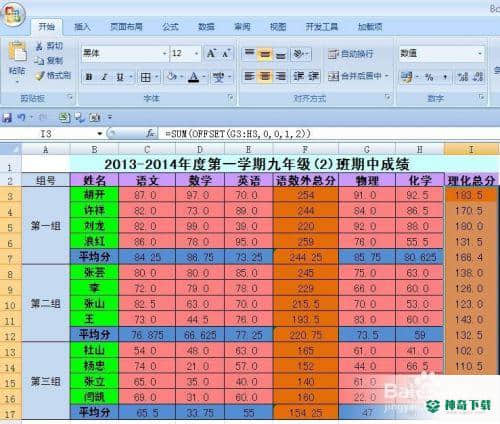Switch to the 插入 ribbon tab
Viewport: 500px width, 424px height.
82,27
